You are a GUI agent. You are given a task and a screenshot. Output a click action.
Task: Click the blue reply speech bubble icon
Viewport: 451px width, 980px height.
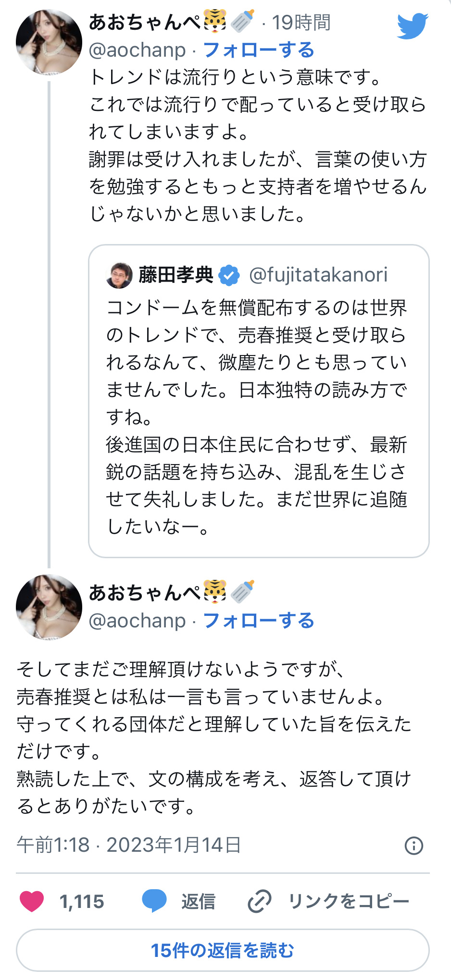[154, 901]
